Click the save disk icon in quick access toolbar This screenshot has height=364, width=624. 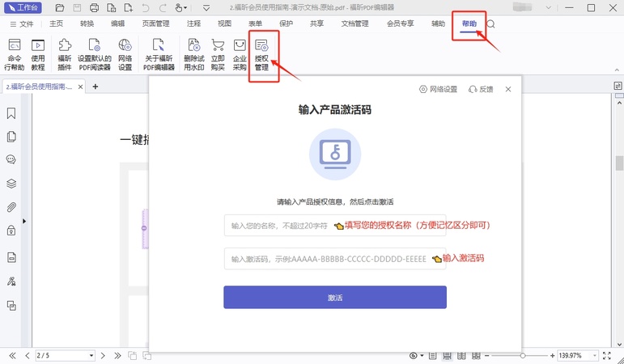pos(77,7)
